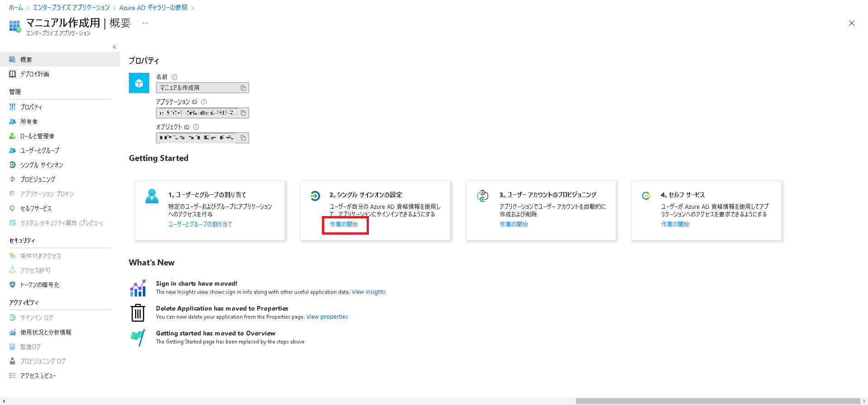Click 作業の開始 under シングル サインオンの設定
868x405 pixels.
[344, 224]
